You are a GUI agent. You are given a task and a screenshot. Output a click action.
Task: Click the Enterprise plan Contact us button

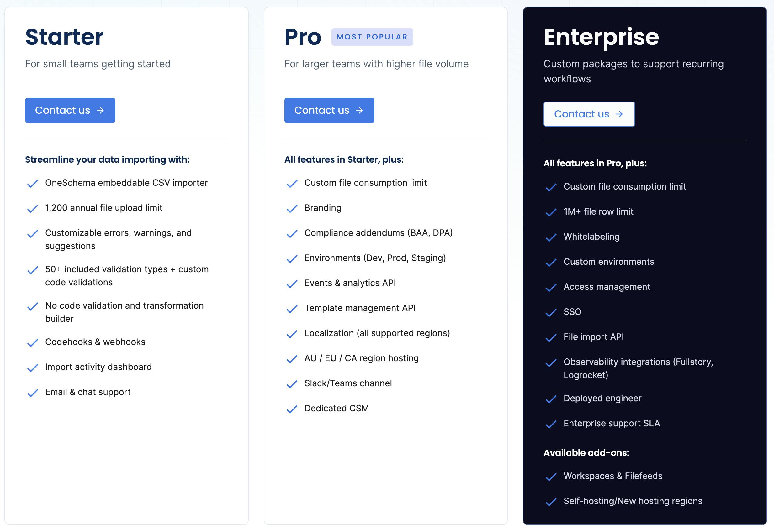click(x=589, y=114)
